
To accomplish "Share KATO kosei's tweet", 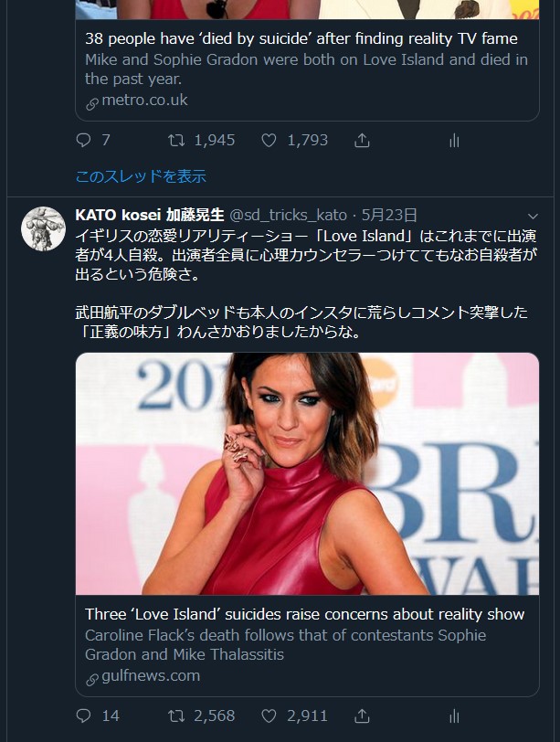I will coord(362,715).
